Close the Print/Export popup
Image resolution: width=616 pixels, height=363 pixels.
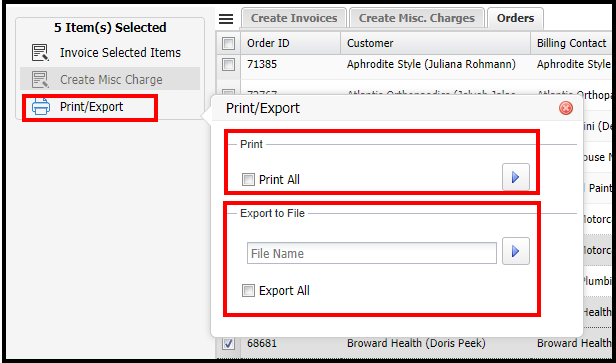point(566,108)
